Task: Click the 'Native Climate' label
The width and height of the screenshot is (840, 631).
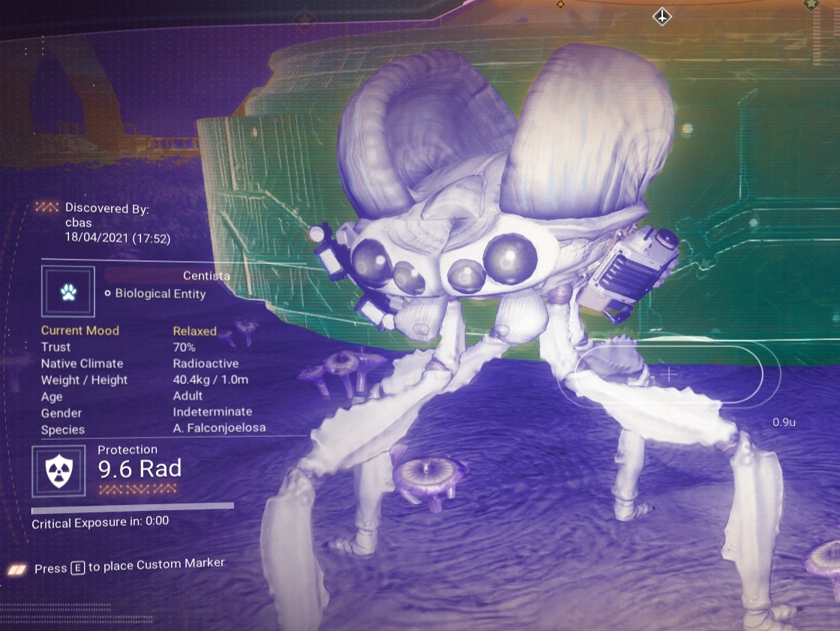Action: tap(82, 363)
